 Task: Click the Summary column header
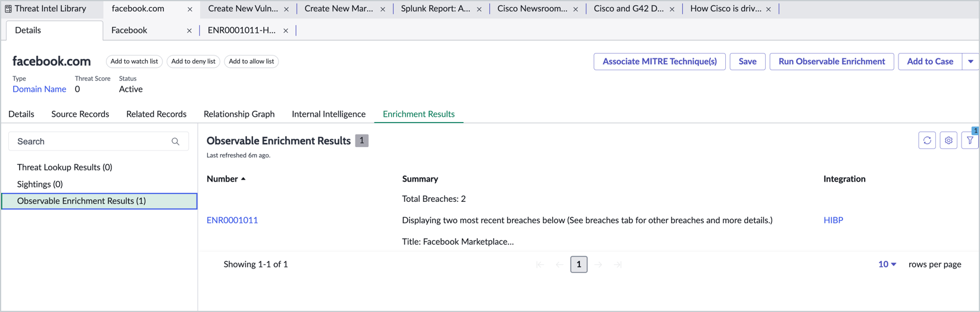420,179
